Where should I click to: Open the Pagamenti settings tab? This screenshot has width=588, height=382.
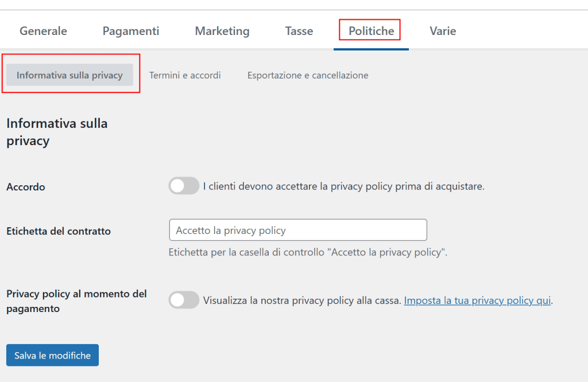click(x=130, y=31)
